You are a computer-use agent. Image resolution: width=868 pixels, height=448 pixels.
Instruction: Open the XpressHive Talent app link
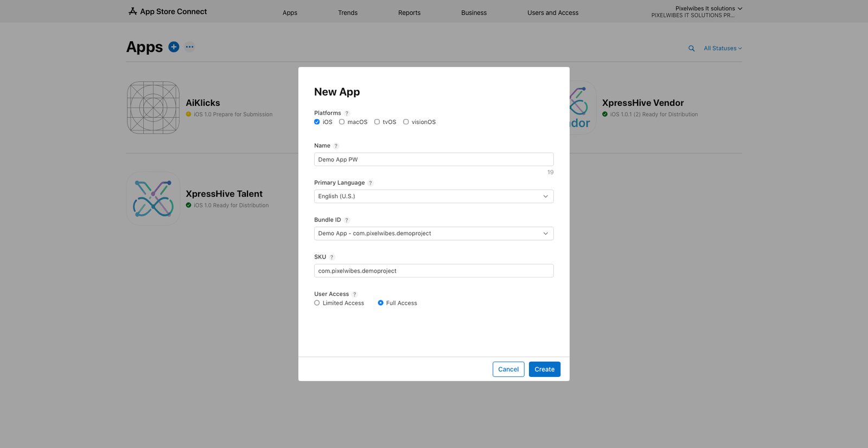pyautogui.click(x=224, y=194)
